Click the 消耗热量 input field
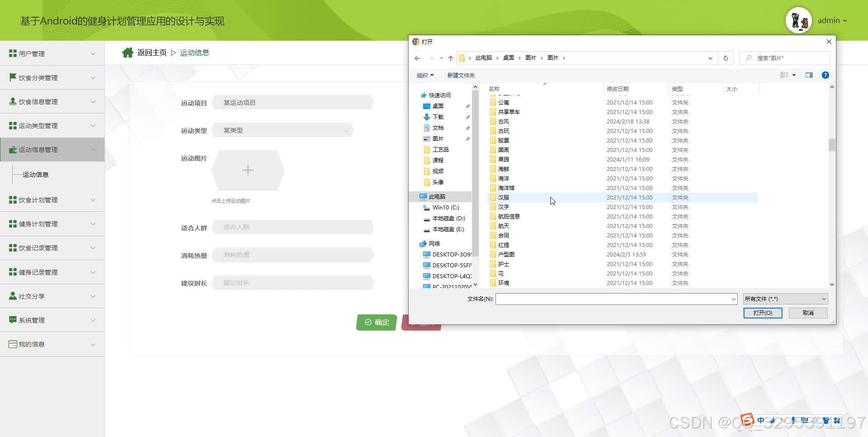868x437 pixels. (293, 255)
